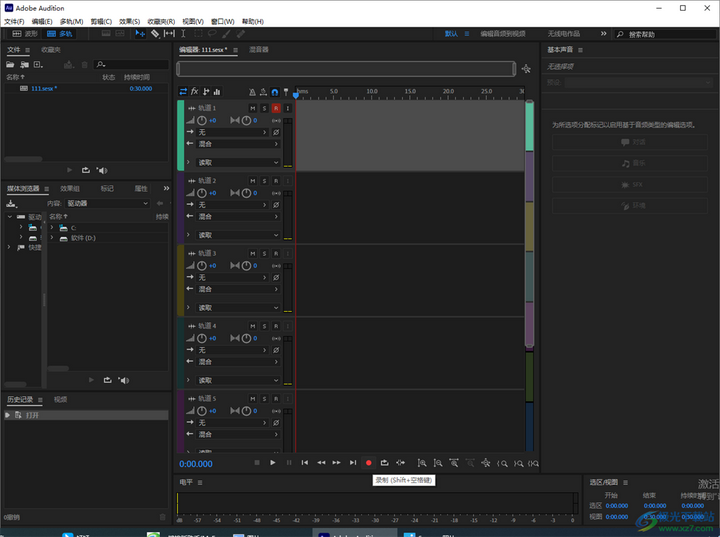Click the Zoom to Selection icon

click(534, 463)
